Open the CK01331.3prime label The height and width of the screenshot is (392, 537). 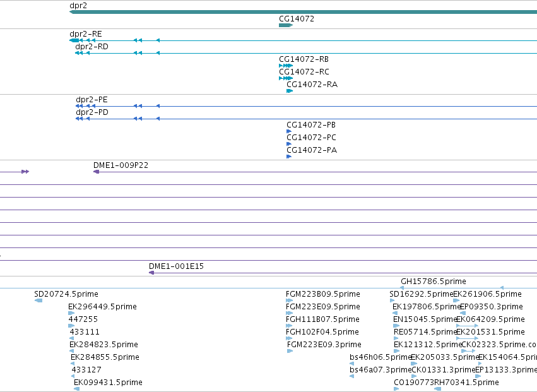(443, 370)
